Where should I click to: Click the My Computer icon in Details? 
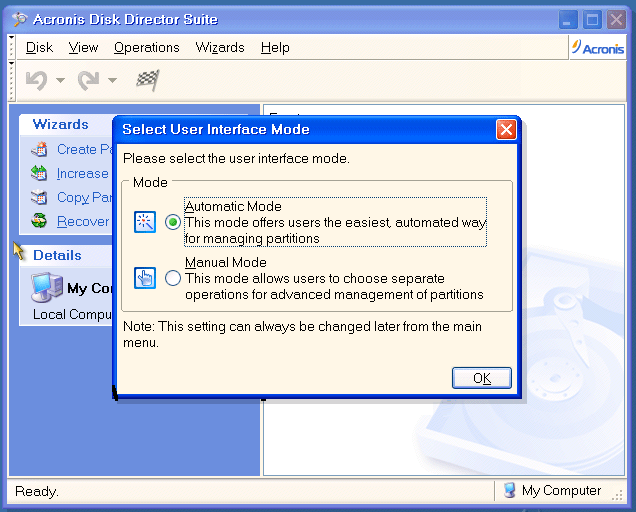46,288
